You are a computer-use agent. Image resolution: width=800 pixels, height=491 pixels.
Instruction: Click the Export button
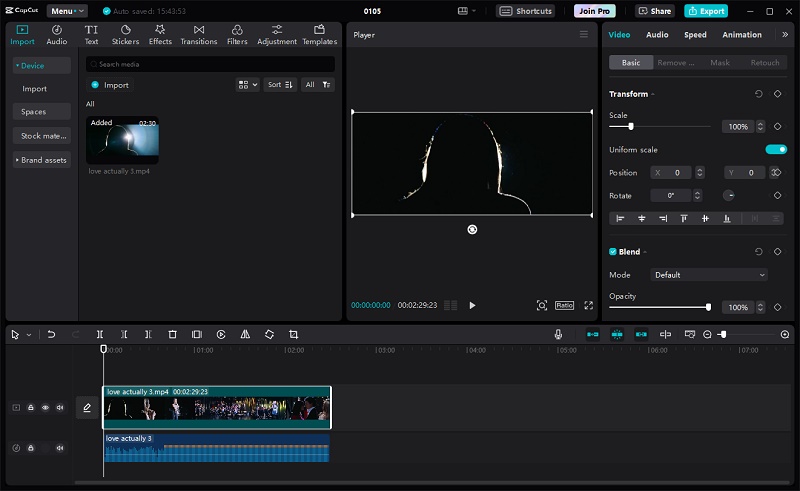pyautogui.click(x=706, y=11)
